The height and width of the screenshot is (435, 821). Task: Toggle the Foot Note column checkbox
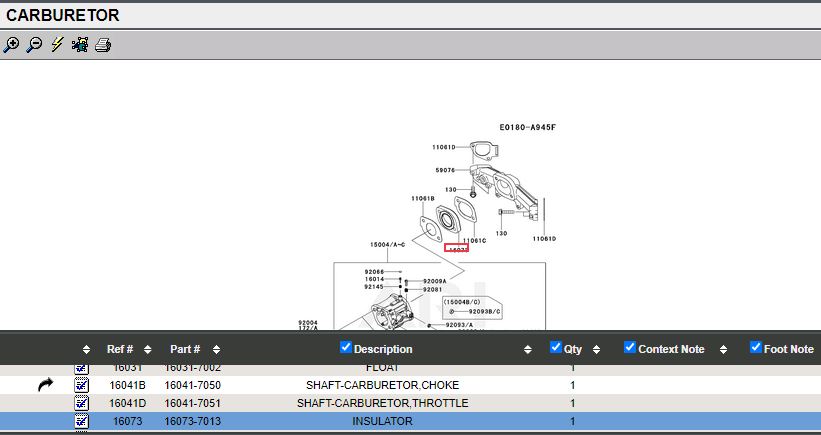point(756,348)
